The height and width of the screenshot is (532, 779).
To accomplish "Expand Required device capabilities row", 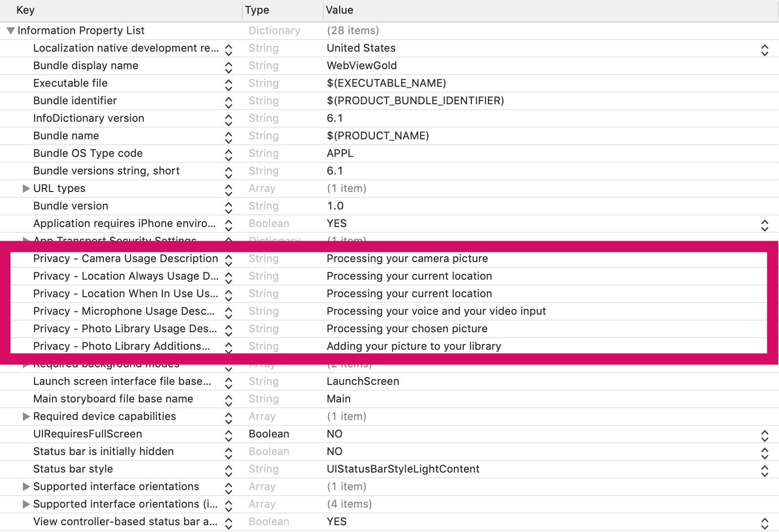I will tap(26, 417).
